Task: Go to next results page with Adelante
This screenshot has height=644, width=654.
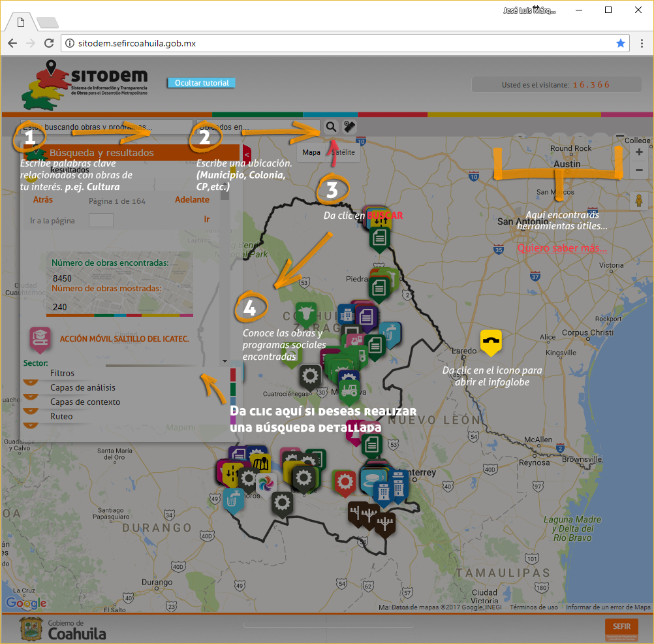Action: pyautogui.click(x=192, y=200)
